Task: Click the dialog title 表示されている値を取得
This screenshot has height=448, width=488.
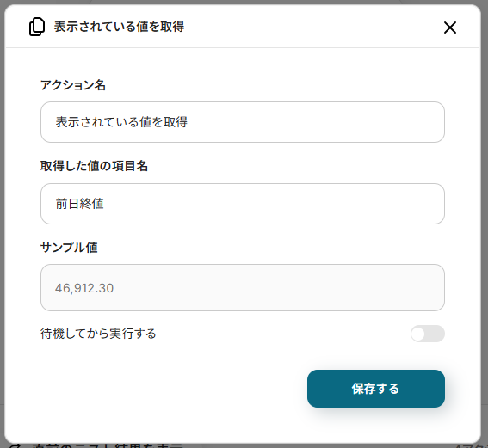Action: 119,27
